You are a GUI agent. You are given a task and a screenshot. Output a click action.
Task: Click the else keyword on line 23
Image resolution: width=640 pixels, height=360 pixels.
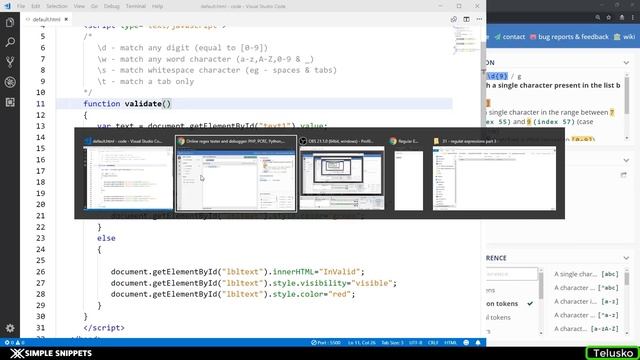(106, 238)
